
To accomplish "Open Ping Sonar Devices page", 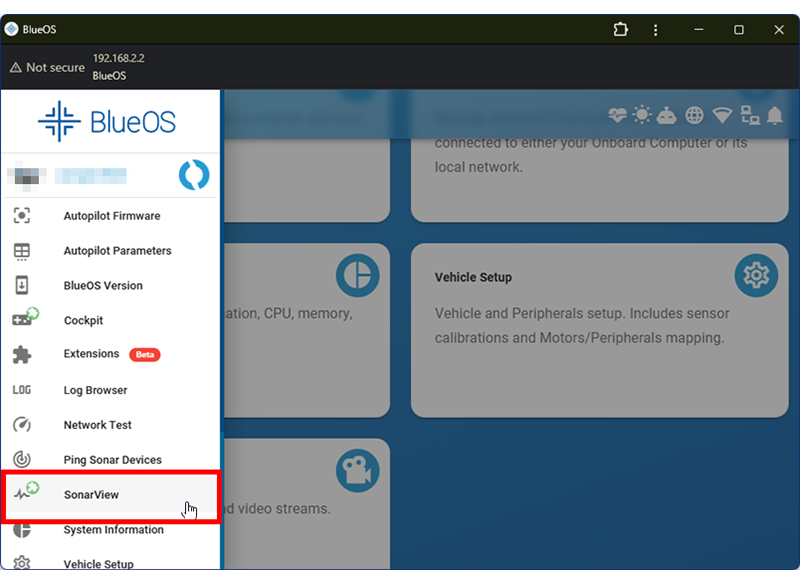I will tap(111, 460).
